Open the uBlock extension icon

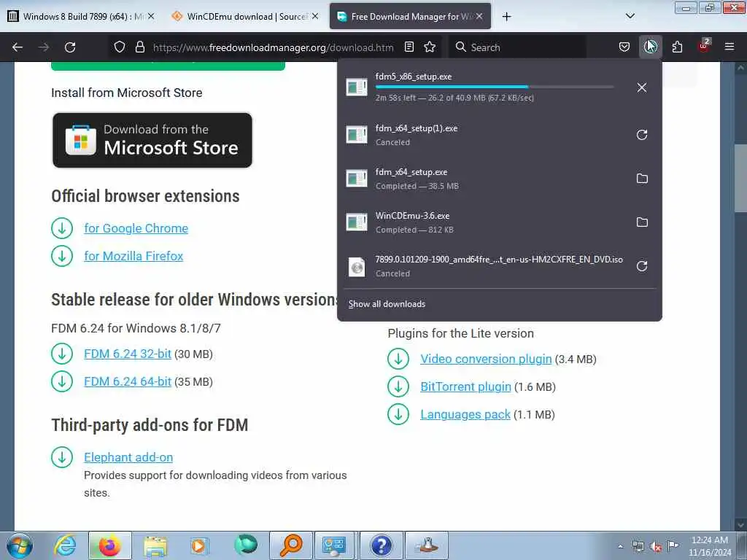coord(704,46)
